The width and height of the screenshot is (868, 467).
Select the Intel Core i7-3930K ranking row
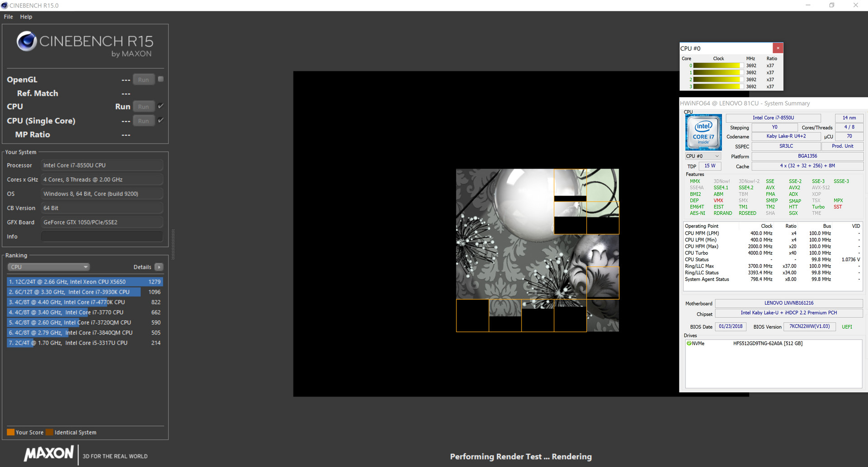pos(85,292)
